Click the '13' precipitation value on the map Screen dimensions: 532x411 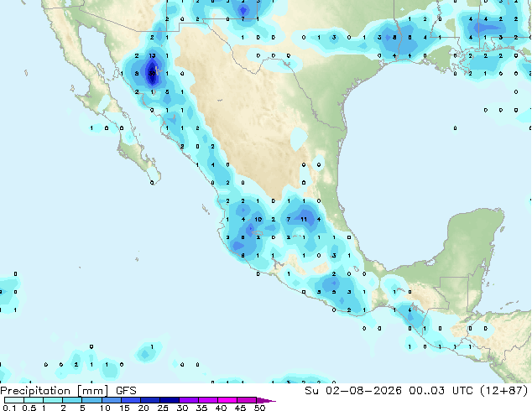(152, 55)
